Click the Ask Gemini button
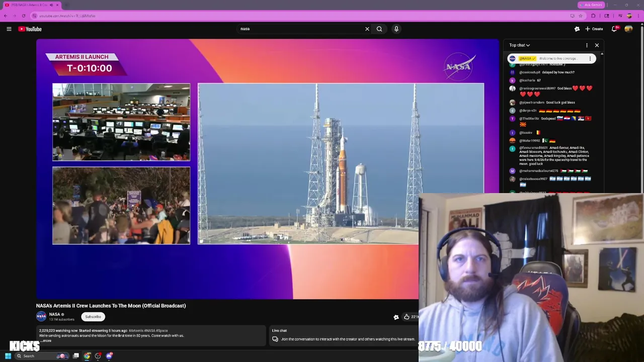 [591, 5]
